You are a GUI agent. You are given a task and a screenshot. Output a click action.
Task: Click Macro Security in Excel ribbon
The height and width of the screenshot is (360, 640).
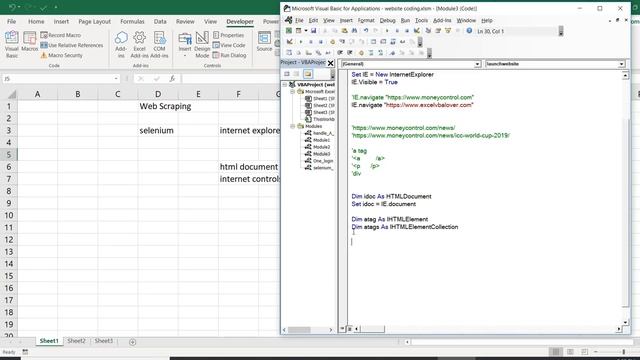(61, 55)
